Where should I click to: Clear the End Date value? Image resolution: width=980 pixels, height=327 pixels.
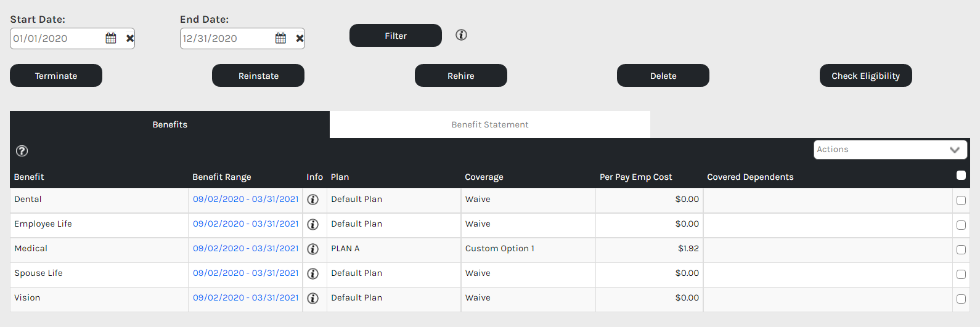point(300,38)
